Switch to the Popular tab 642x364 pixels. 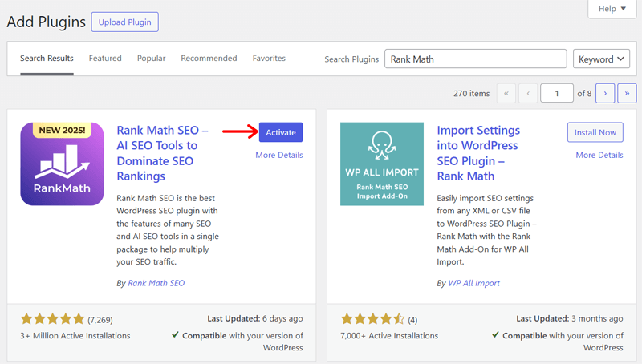click(151, 59)
